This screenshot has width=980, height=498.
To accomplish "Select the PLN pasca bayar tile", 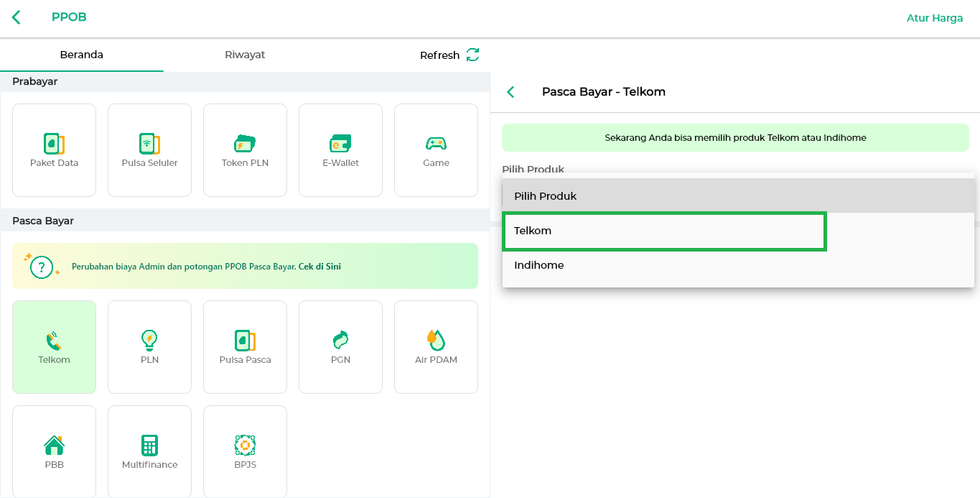I will click(x=149, y=347).
